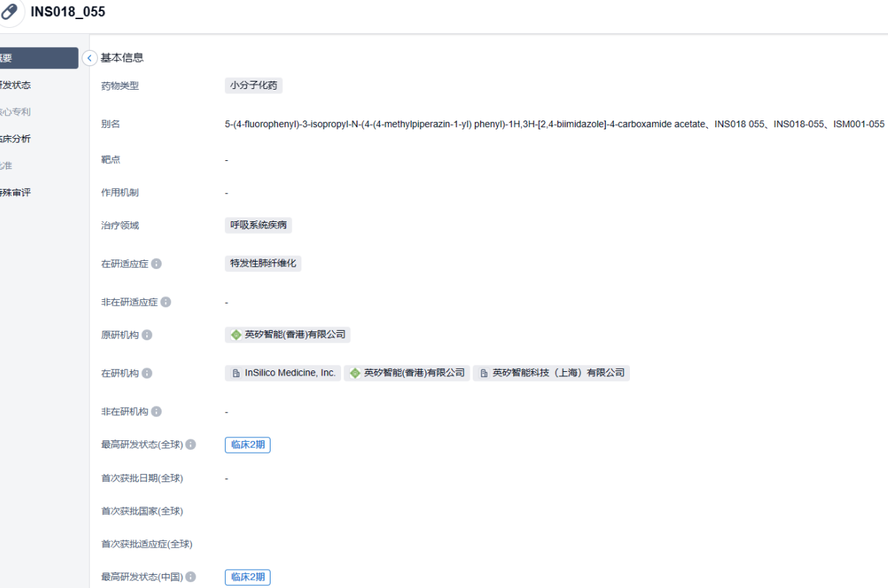Click info icon beside 在研机构 label
Image resolution: width=888 pixels, height=588 pixels.
point(147,373)
